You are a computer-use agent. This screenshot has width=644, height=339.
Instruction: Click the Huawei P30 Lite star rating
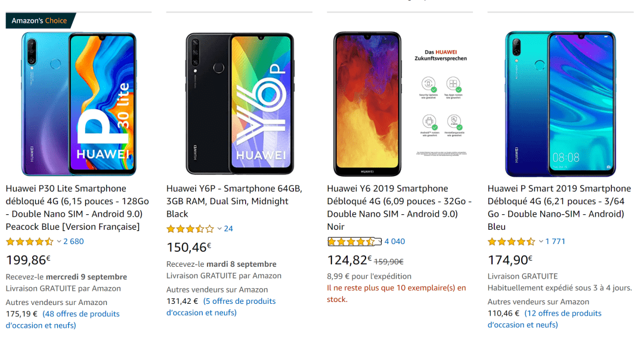30,242
